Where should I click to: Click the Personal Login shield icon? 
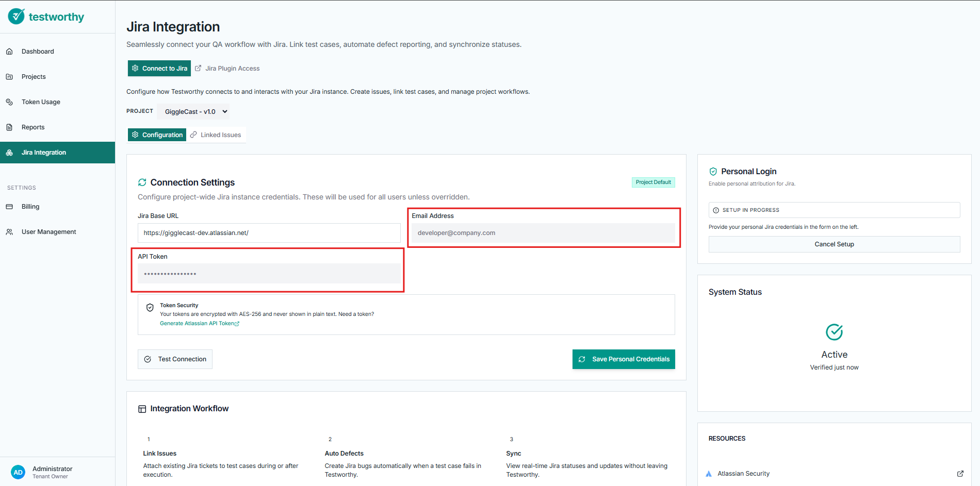point(713,172)
